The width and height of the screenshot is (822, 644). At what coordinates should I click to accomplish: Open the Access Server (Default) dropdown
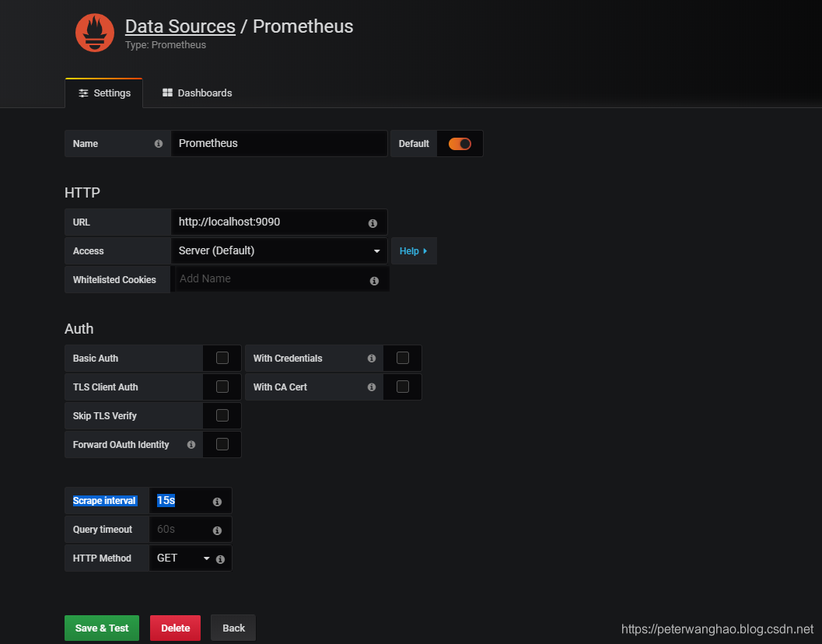279,250
